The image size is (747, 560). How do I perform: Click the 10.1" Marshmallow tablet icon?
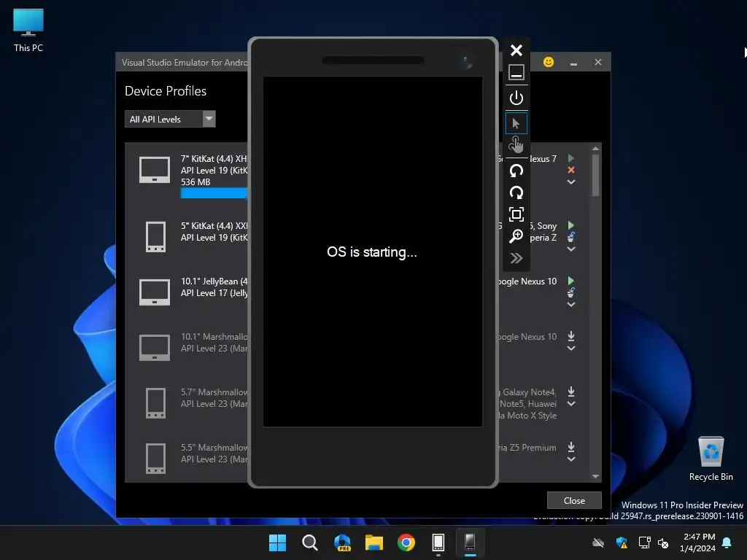(155, 348)
